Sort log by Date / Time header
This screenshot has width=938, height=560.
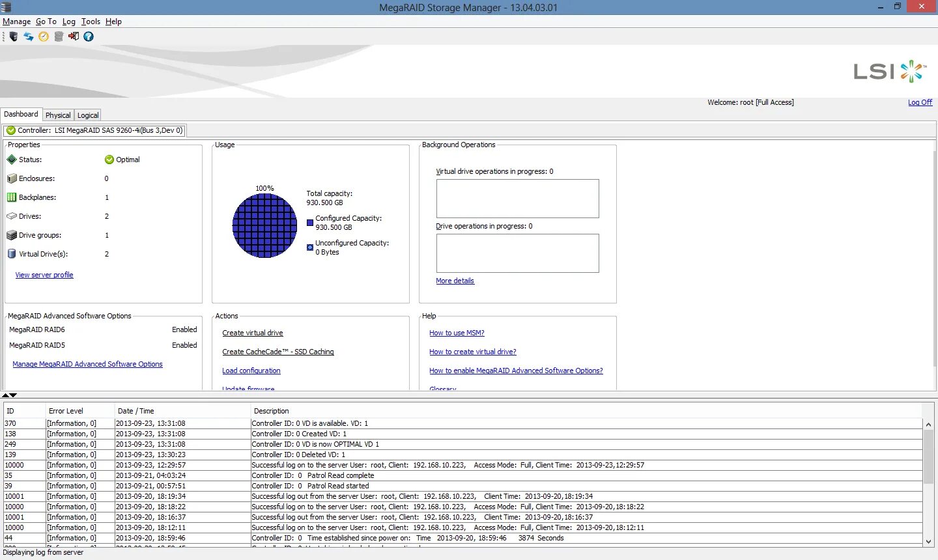(182, 411)
